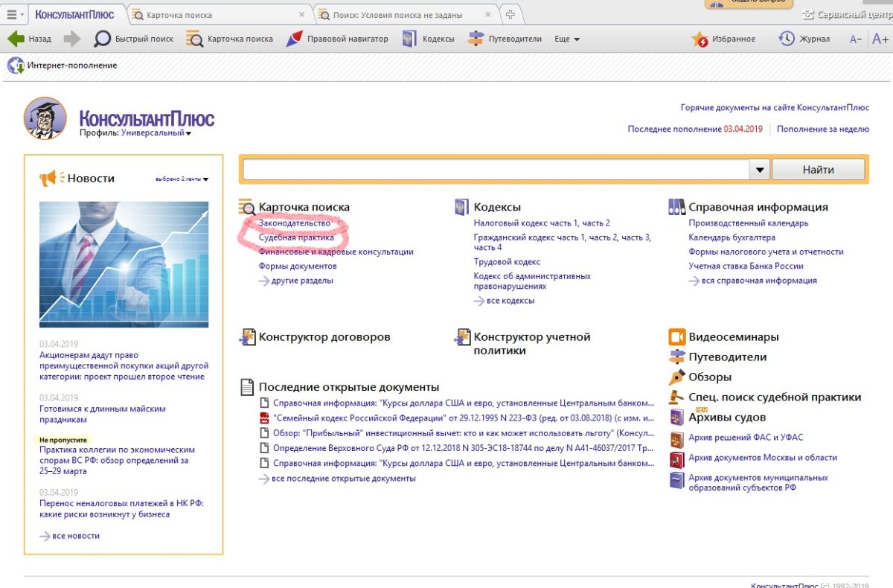The width and height of the screenshot is (893, 588).
Task: Expand the Еще dropdown menu
Action: (567, 39)
